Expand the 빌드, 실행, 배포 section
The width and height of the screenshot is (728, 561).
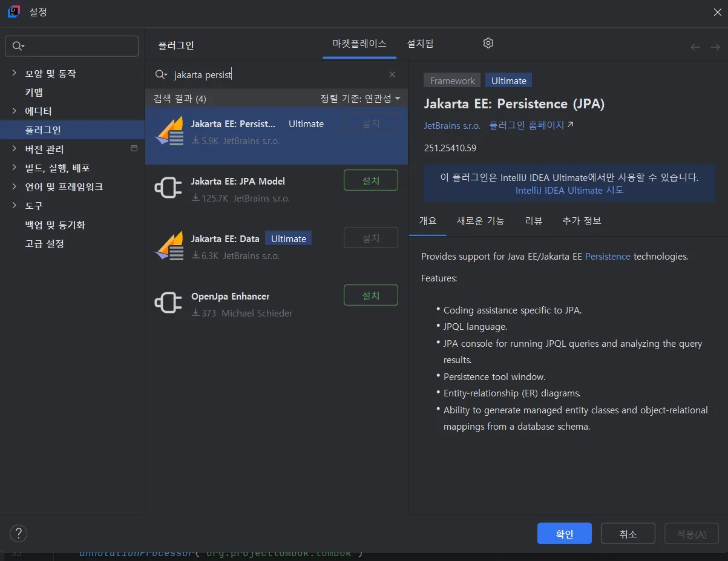click(14, 168)
